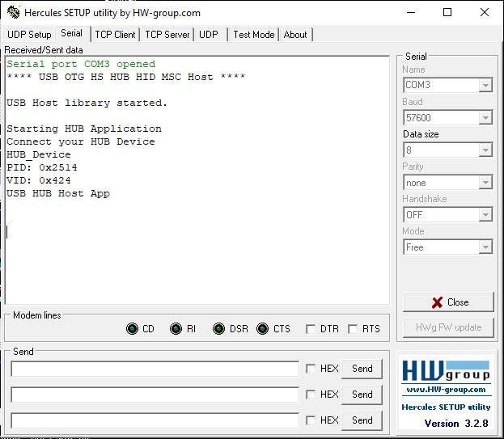Open the UDP tab

pyautogui.click(x=209, y=35)
